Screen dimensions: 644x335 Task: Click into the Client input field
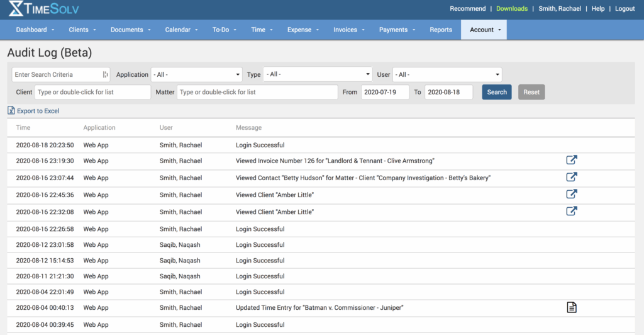[92, 92]
